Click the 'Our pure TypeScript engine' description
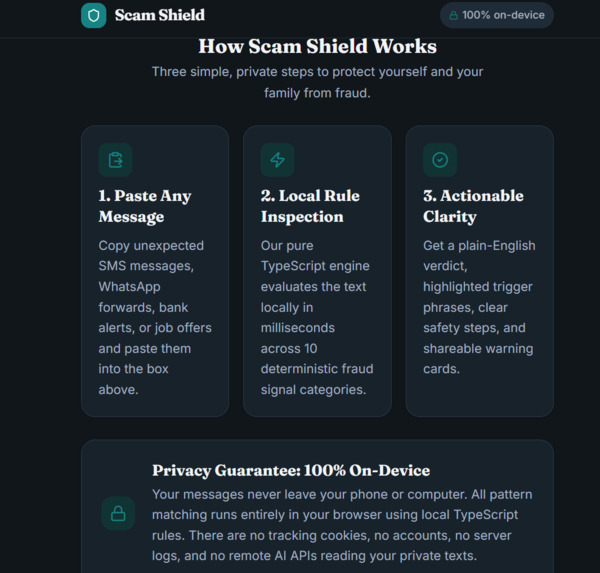Viewport: 600px width, 573px height. pos(317,317)
